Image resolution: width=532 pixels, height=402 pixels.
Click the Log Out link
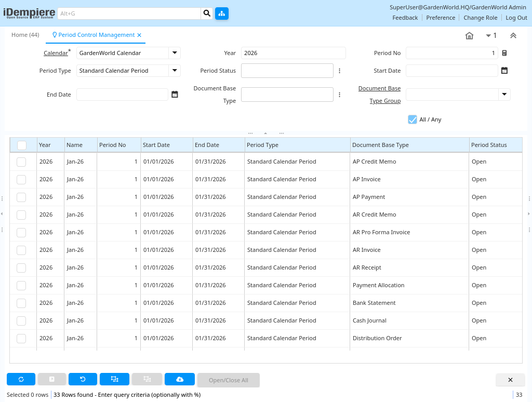[x=516, y=18]
